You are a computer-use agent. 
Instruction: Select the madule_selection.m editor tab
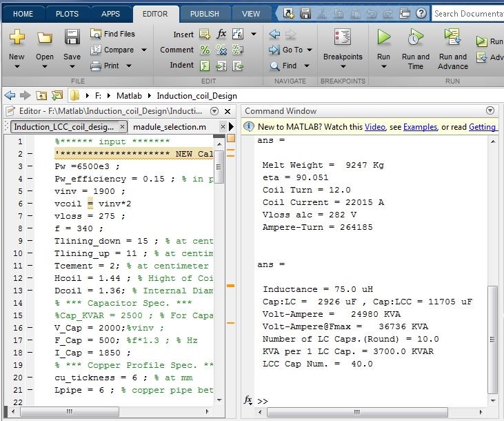[x=170, y=127]
